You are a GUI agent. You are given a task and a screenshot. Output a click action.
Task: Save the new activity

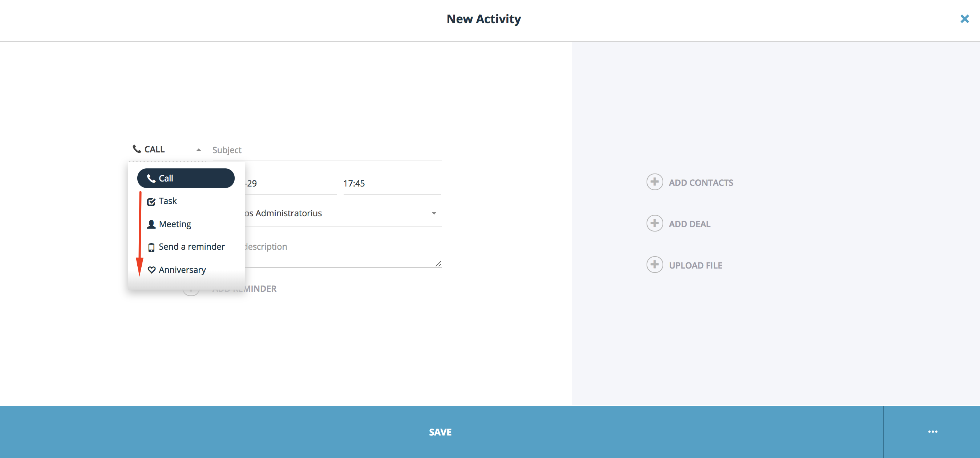point(441,432)
